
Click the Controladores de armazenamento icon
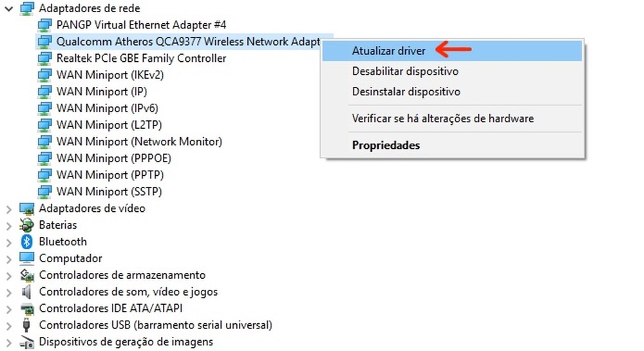tap(26, 275)
